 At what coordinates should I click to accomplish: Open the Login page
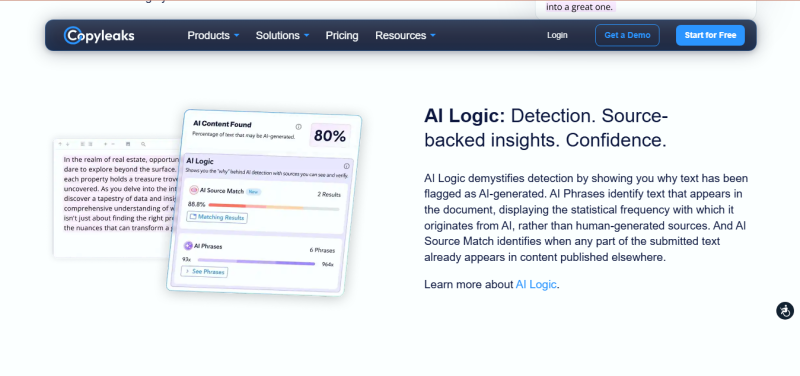(x=557, y=35)
